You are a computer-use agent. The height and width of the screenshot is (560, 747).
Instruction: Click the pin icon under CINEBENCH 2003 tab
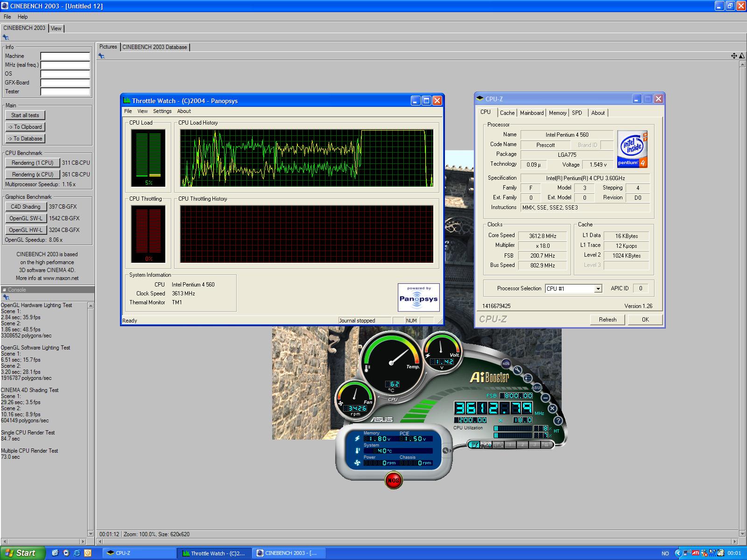coord(6,37)
